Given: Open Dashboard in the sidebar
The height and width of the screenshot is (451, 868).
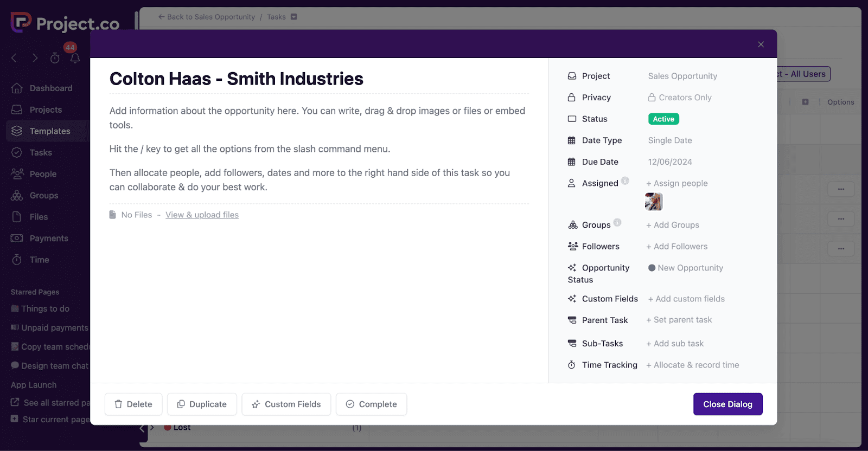Looking at the screenshot, I should tap(50, 88).
